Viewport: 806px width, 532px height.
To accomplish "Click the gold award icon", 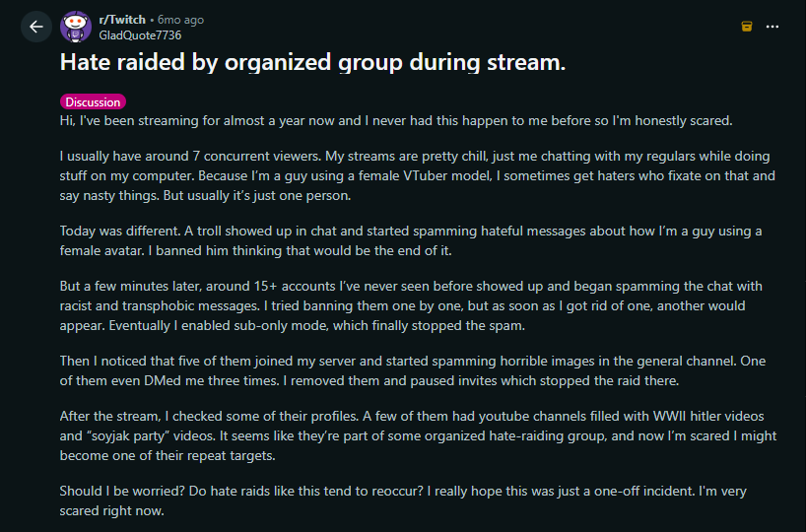I will [746, 27].
